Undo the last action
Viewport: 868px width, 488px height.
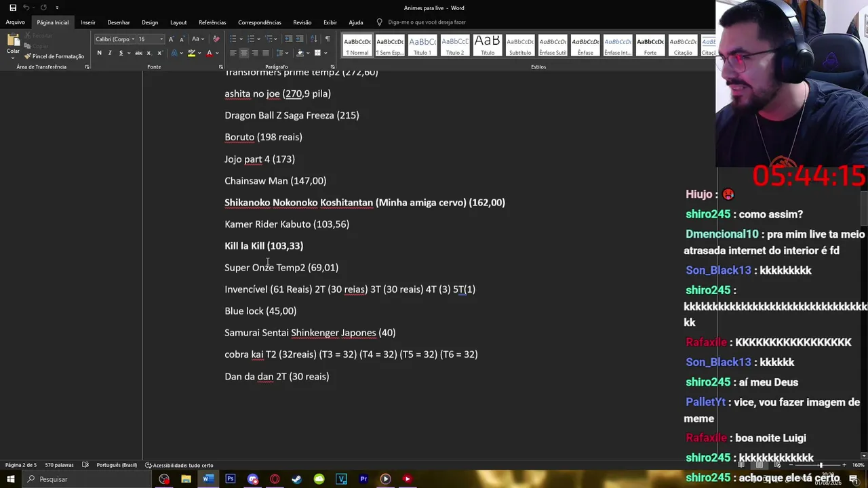(x=27, y=7)
